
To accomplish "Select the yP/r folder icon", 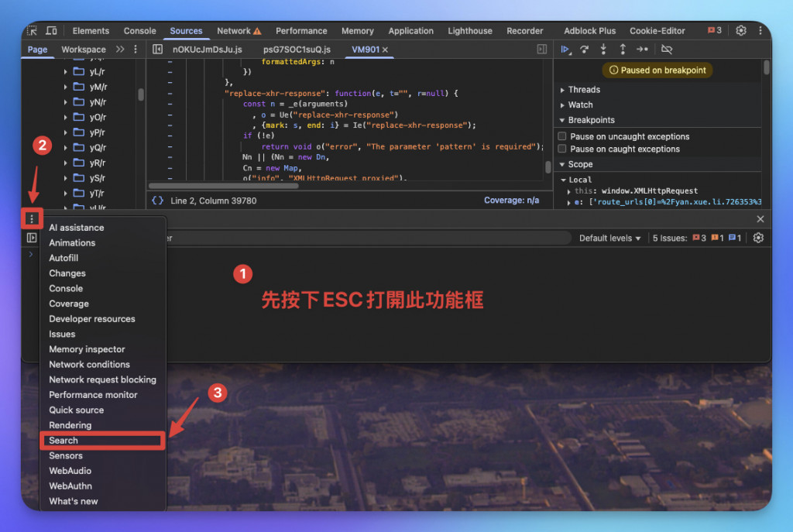I will coord(79,132).
